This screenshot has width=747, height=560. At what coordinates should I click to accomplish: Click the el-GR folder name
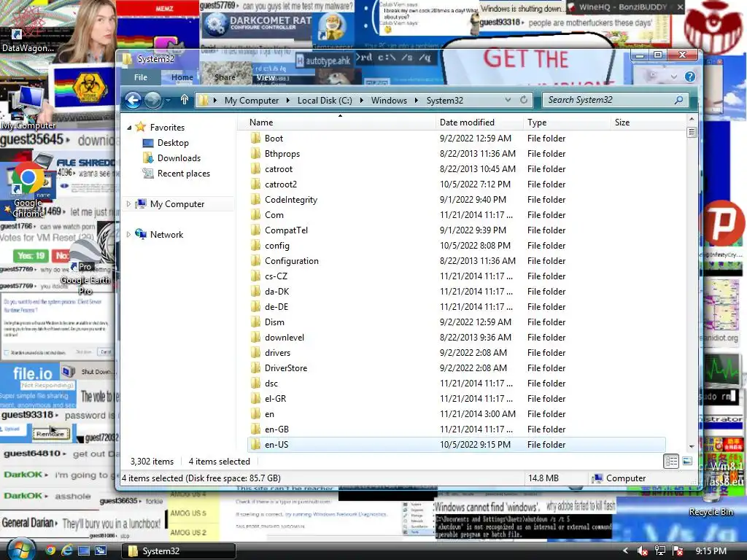(x=275, y=399)
